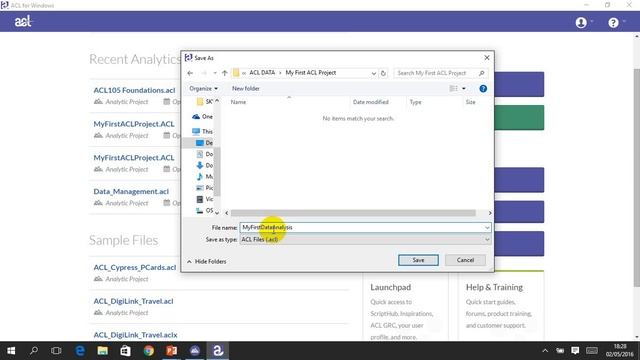The height and width of the screenshot is (360, 640).
Task: Click Save button
Action: coord(418,260)
